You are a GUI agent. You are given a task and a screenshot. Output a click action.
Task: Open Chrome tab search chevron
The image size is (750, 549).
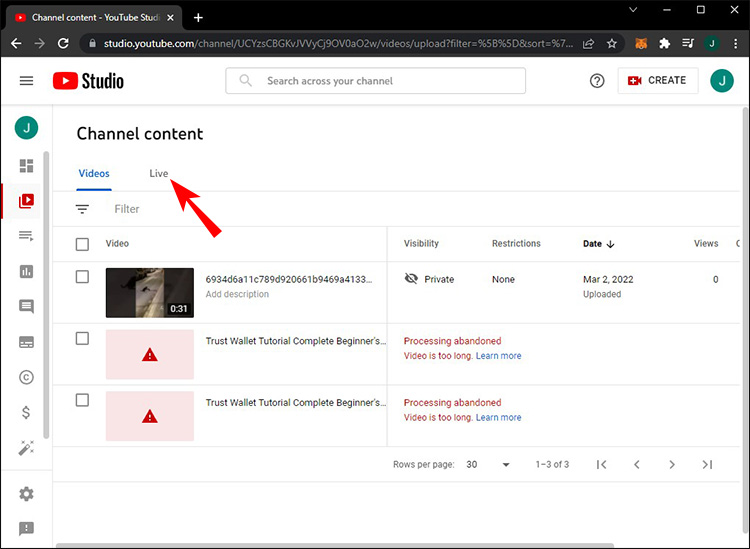pyautogui.click(x=633, y=10)
